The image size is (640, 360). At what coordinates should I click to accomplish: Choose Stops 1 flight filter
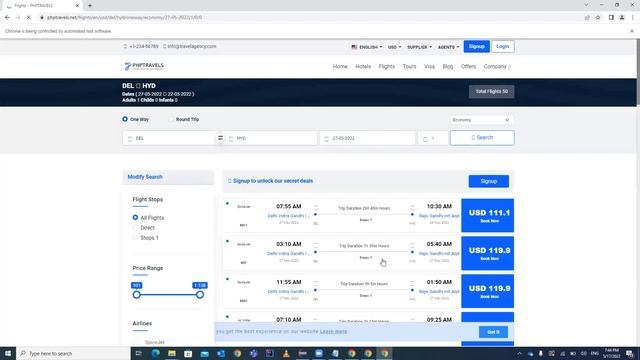[x=135, y=238]
